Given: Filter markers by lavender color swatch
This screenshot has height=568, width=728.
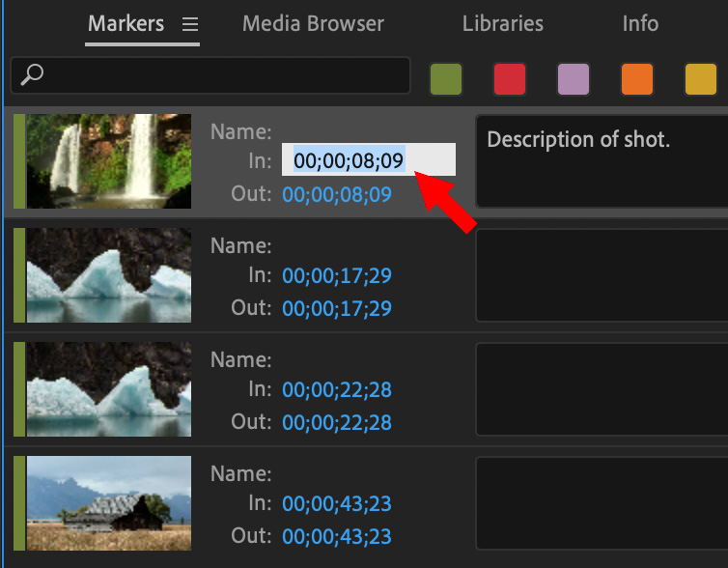Looking at the screenshot, I should tap(574, 78).
